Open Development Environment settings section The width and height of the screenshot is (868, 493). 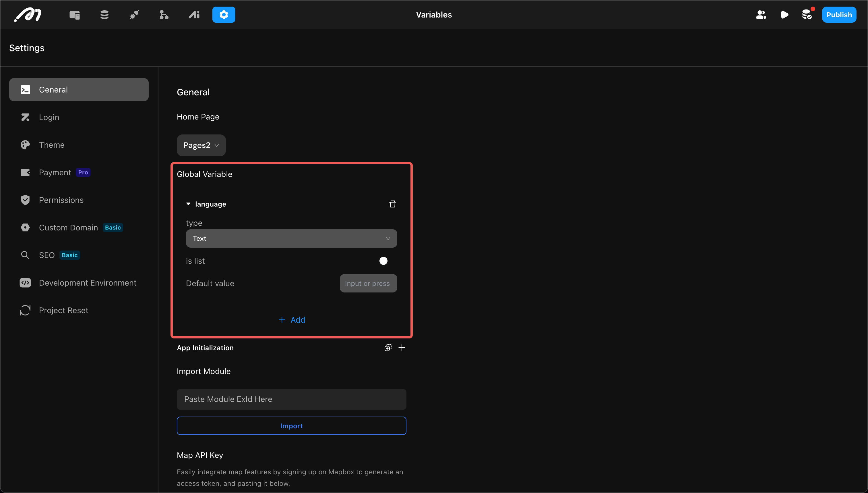pos(79,283)
